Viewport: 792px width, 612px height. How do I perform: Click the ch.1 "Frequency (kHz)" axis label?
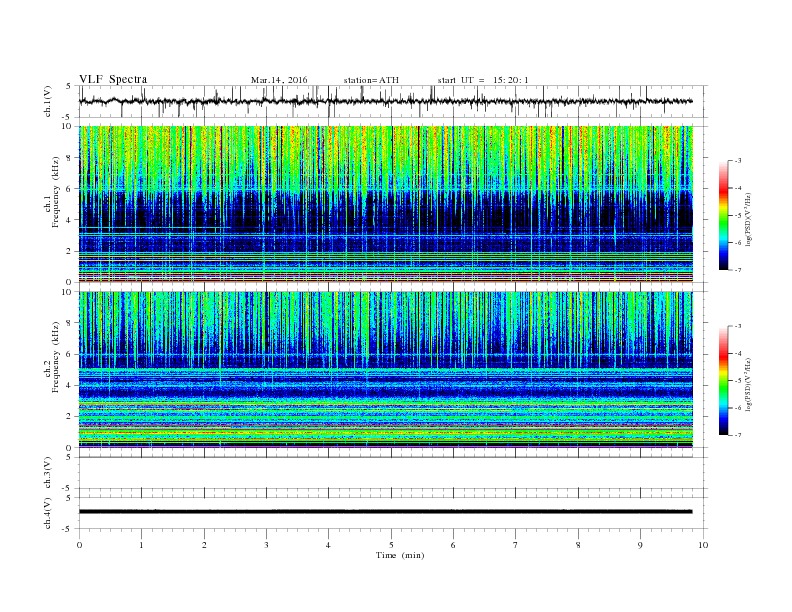[x=56, y=192]
